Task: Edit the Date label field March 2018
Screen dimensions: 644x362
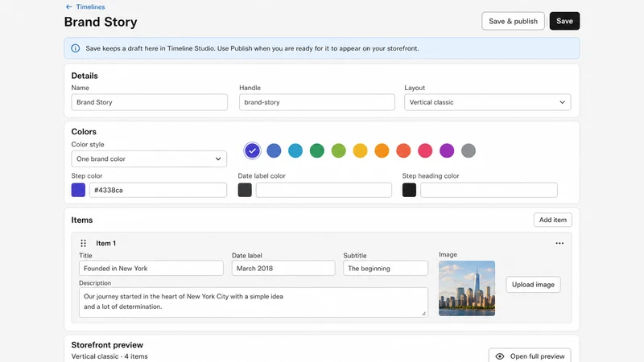Action: click(x=283, y=269)
